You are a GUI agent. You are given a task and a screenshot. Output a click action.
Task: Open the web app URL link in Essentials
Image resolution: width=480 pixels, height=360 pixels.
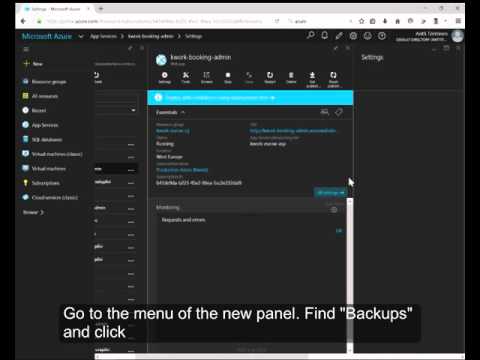(293, 131)
